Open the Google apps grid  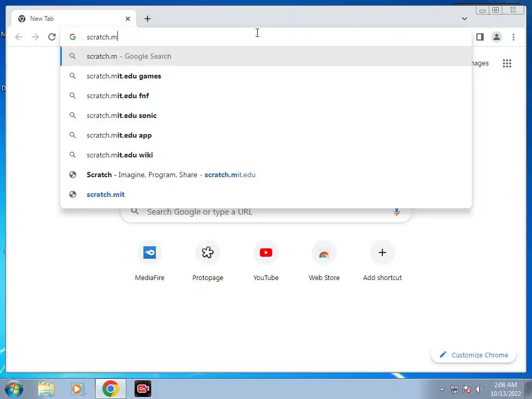pyautogui.click(x=507, y=63)
